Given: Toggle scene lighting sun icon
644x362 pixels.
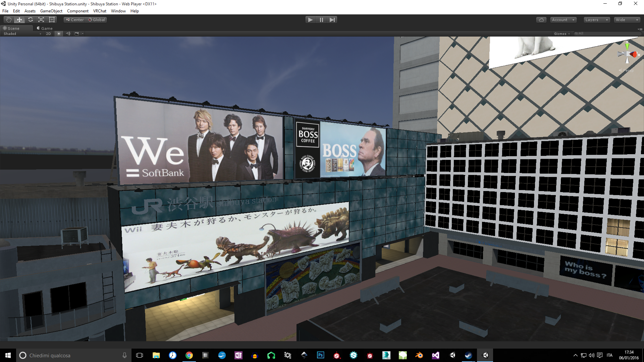Looking at the screenshot, I should pos(59,34).
